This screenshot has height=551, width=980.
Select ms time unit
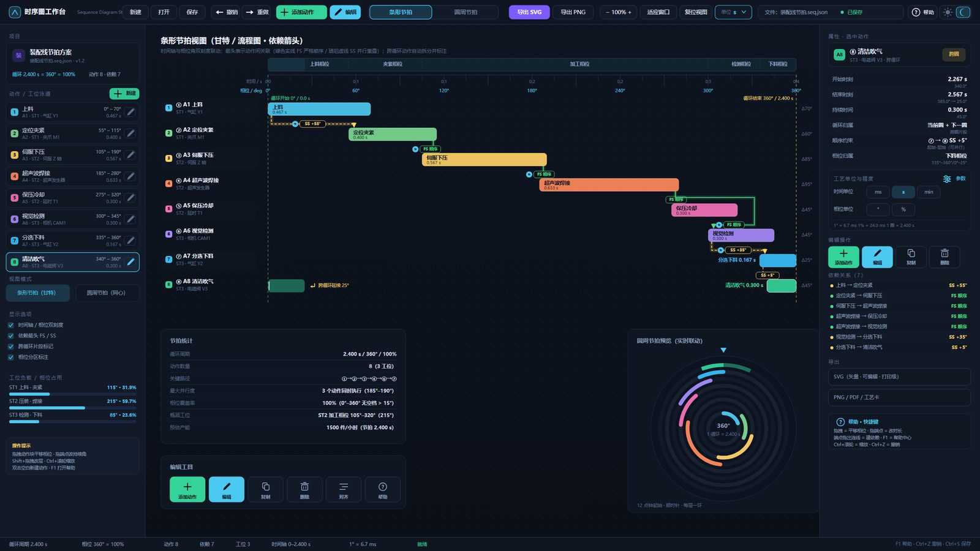point(878,192)
